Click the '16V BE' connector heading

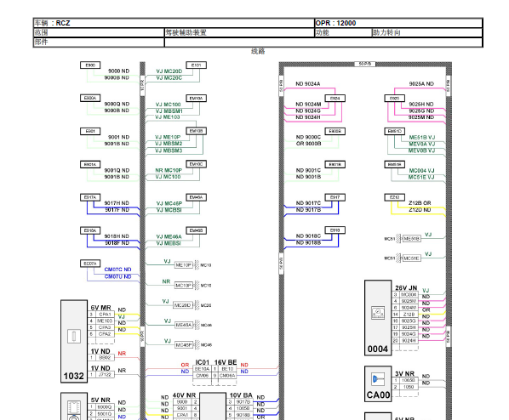click(x=226, y=362)
